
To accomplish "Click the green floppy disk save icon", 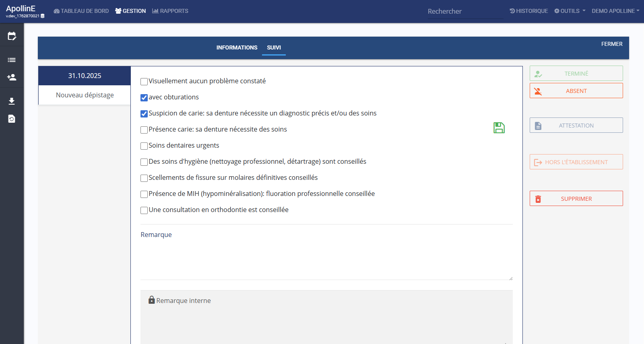I will [499, 128].
